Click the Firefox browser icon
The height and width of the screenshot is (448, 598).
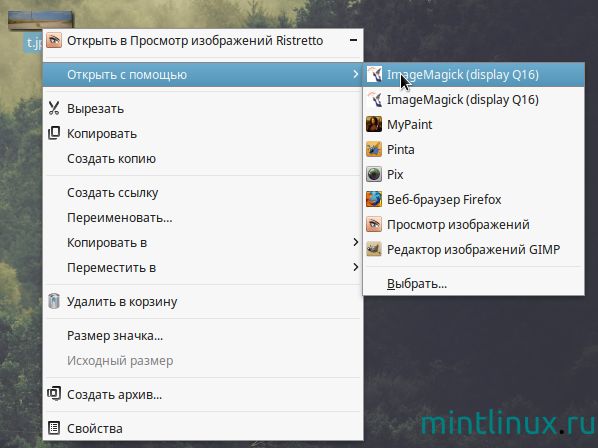(x=374, y=199)
